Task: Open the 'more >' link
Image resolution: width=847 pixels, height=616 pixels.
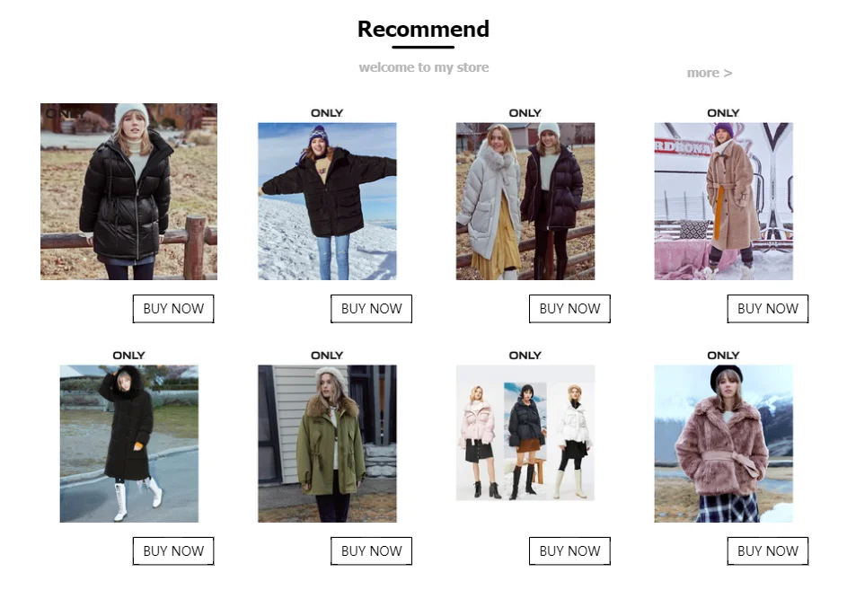Action: pos(710,73)
